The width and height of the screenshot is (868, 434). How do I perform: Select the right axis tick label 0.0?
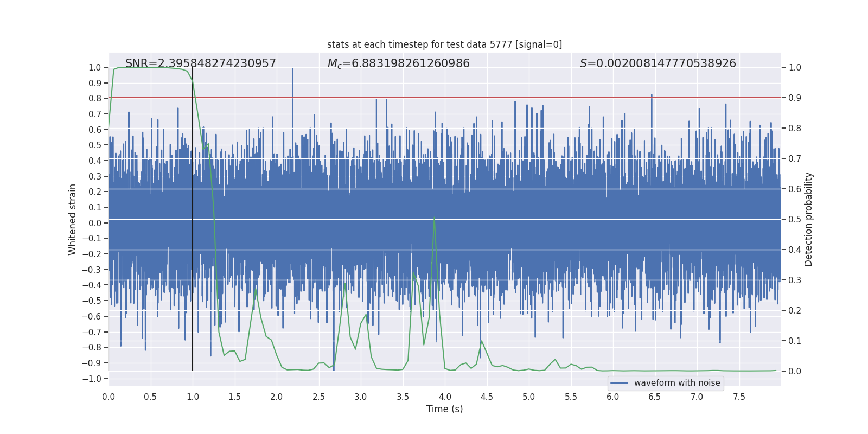[x=795, y=371]
